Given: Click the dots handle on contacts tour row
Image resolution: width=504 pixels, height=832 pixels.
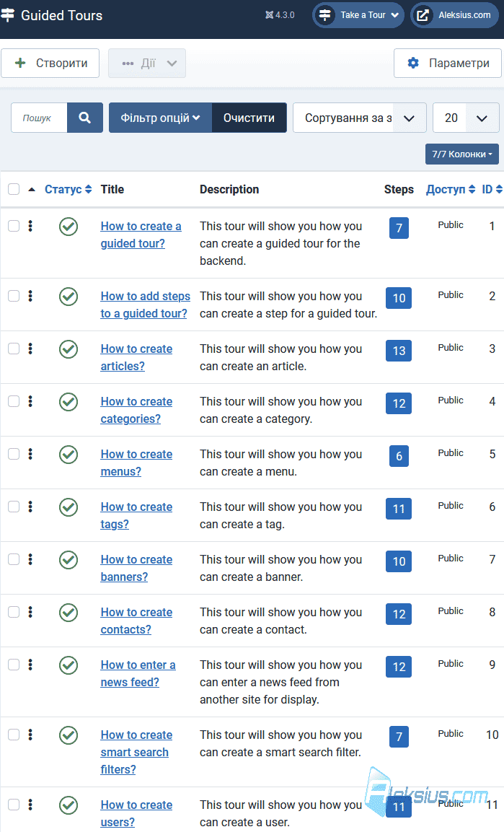Looking at the screenshot, I should click(30, 612).
